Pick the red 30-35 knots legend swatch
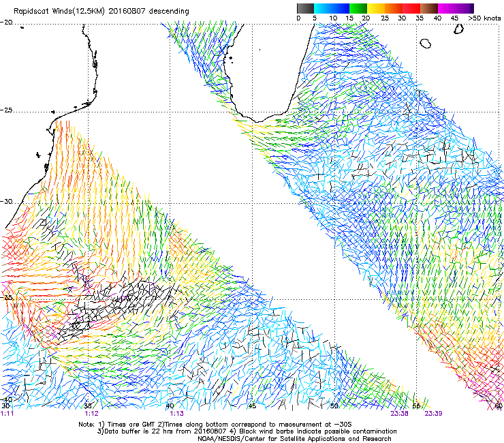Screen dimensions: 504x443 411,8
